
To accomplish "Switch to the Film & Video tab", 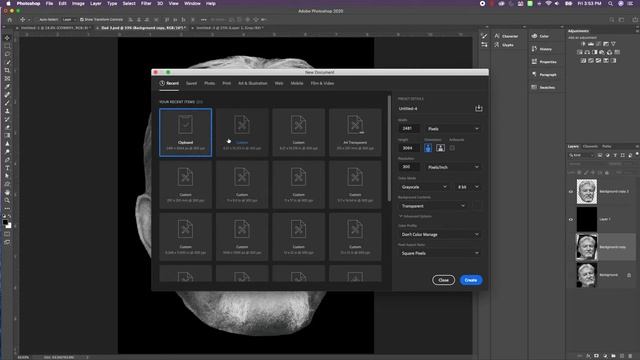I will point(322,83).
